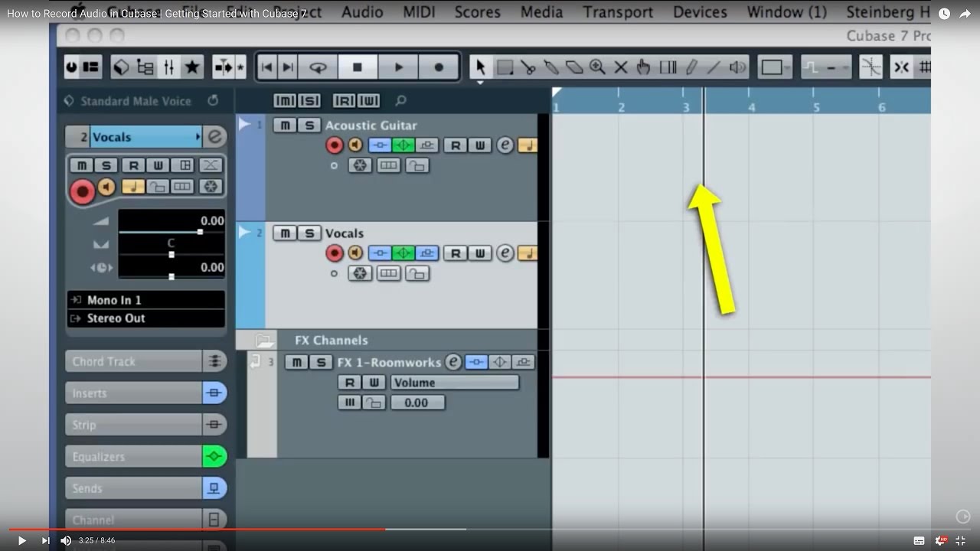Click the Constrain Delay Compensation power icon

[73, 67]
